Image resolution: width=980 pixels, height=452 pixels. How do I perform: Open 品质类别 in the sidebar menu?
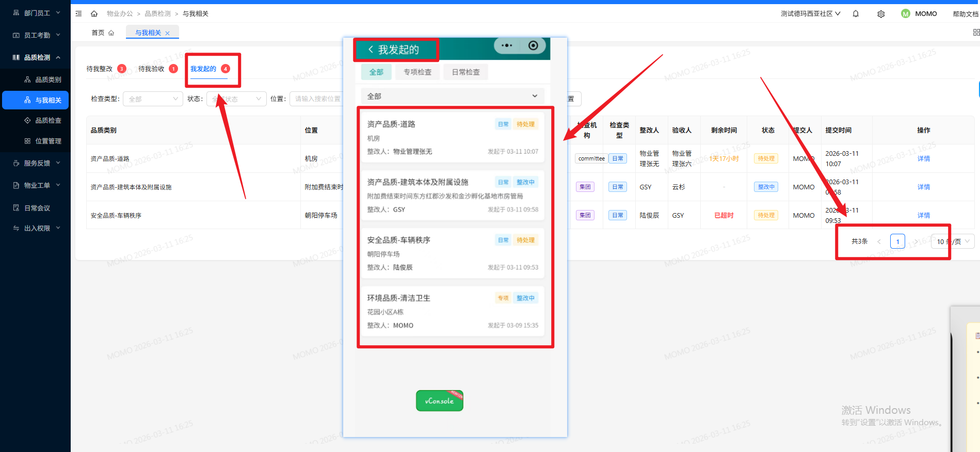coord(48,79)
